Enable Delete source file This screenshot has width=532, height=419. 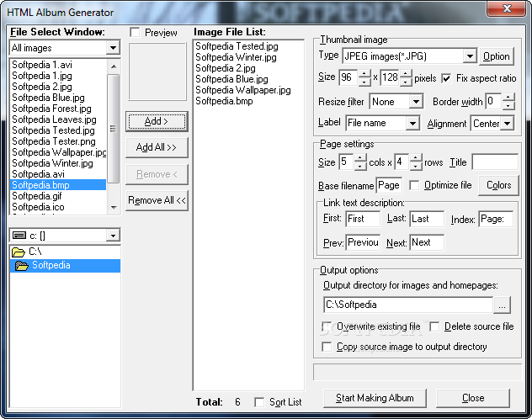click(434, 326)
